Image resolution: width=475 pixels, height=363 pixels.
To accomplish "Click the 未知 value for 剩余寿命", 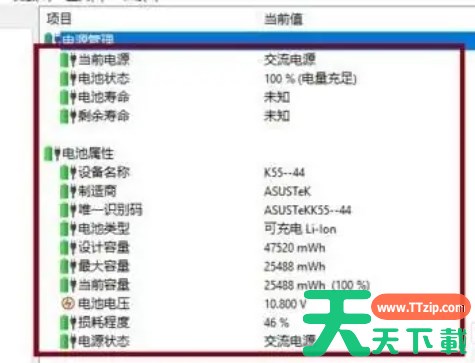I will [x=277, y=116].
